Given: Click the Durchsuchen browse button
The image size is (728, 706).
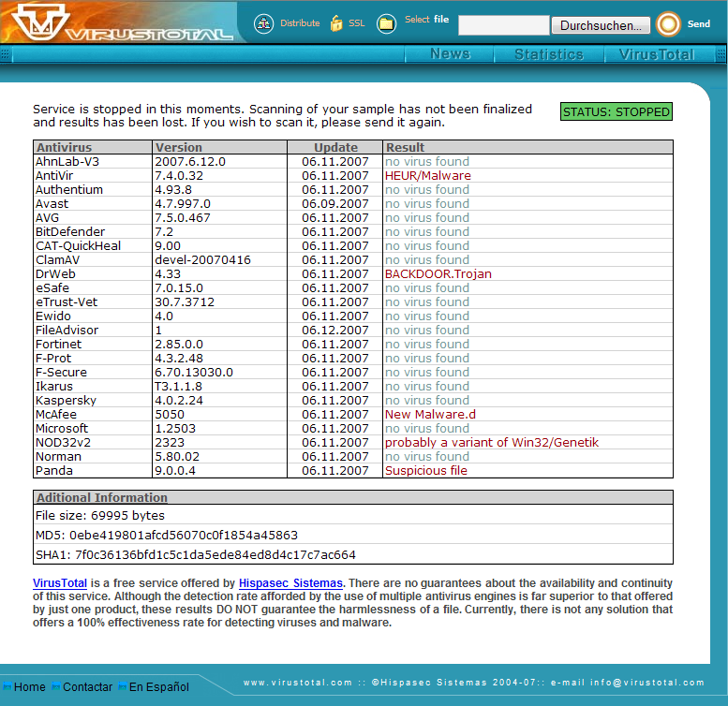Looking at the screenshot, I should coord(601,25).
